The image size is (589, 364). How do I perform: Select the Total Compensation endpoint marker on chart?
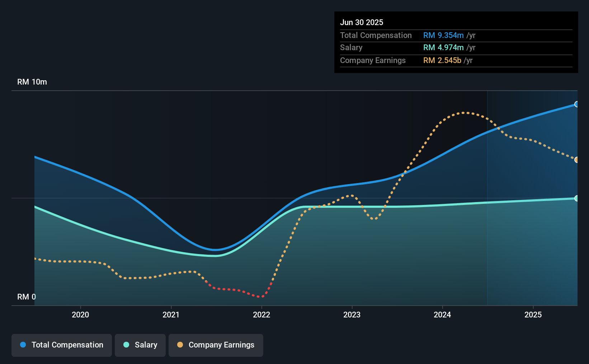point(576,104)
